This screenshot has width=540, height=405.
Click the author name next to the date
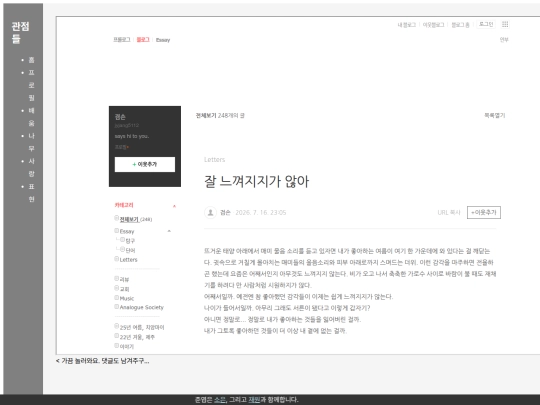pos(225,212)
